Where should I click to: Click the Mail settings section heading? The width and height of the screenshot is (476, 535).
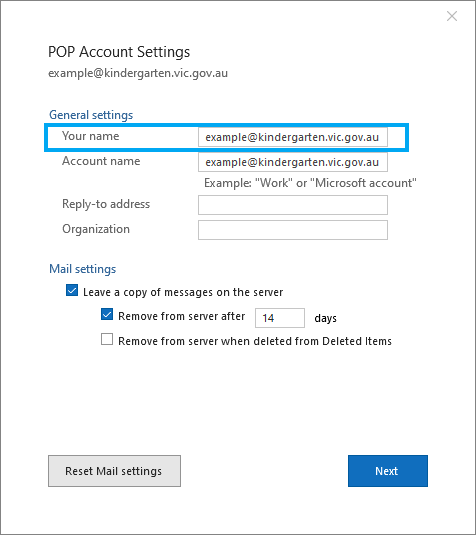(x=83, y=269)
